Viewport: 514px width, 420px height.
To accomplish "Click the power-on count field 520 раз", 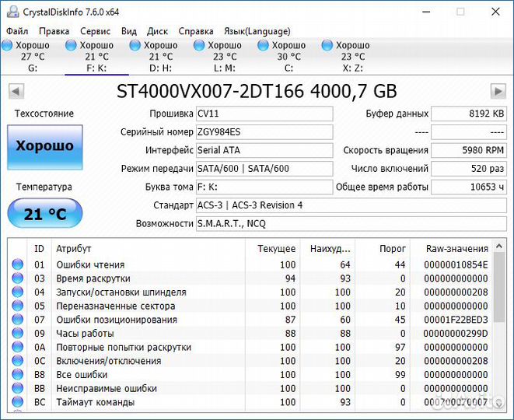I will coord(469,169).
